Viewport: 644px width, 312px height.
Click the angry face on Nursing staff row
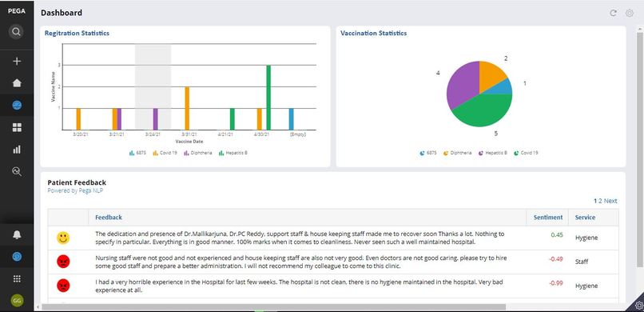pos(63,261)
